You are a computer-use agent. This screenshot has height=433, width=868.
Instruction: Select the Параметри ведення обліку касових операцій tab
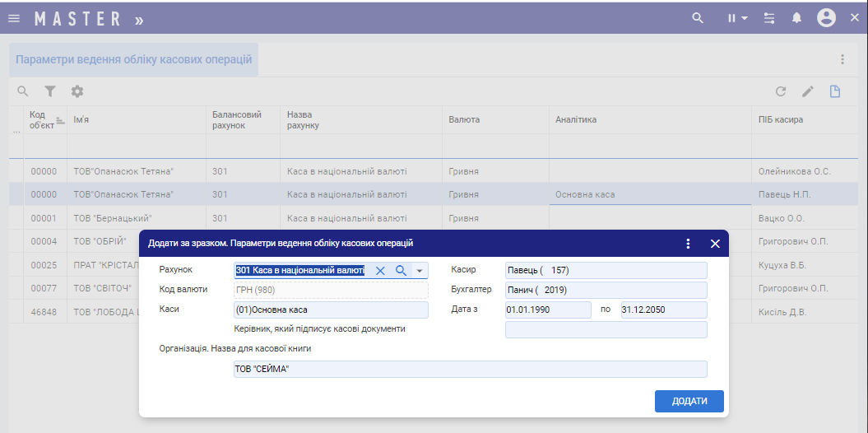(x=133, y=60)
